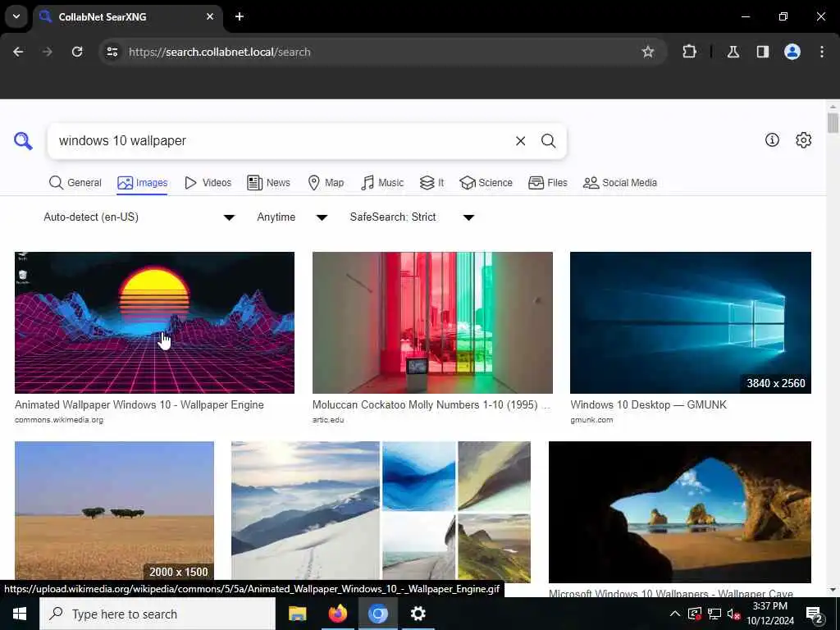The width and height of the screenshot is (840, 630).
Task: Click the SearXNG magnifier logo beside search box
Action: click(23, 141)
